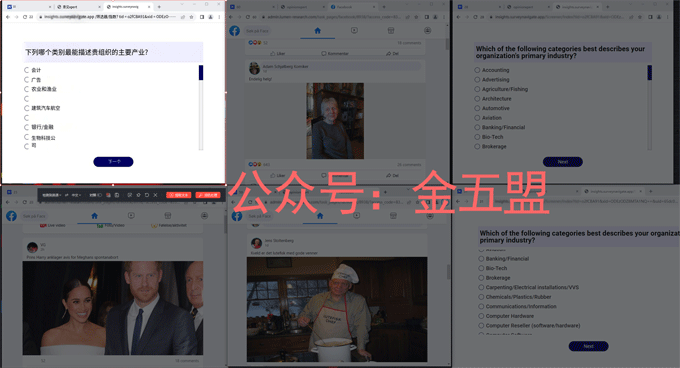Select the Architecture radio option
680x368 pixels.
coord(477,99)
